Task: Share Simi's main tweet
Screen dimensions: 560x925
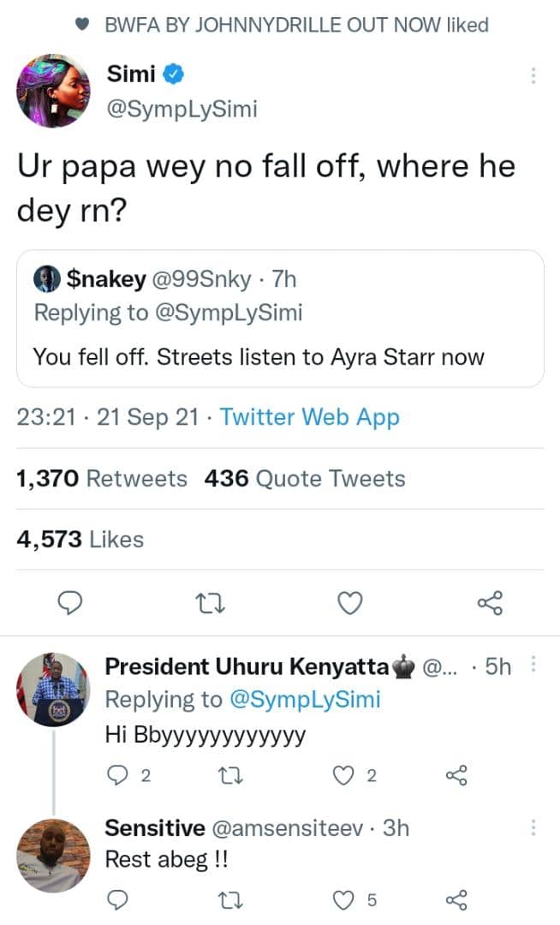Action: [490, 606]
